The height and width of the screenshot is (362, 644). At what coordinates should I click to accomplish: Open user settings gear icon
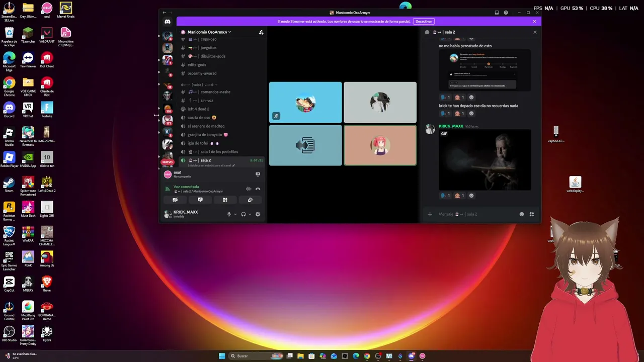pos(258,214)
